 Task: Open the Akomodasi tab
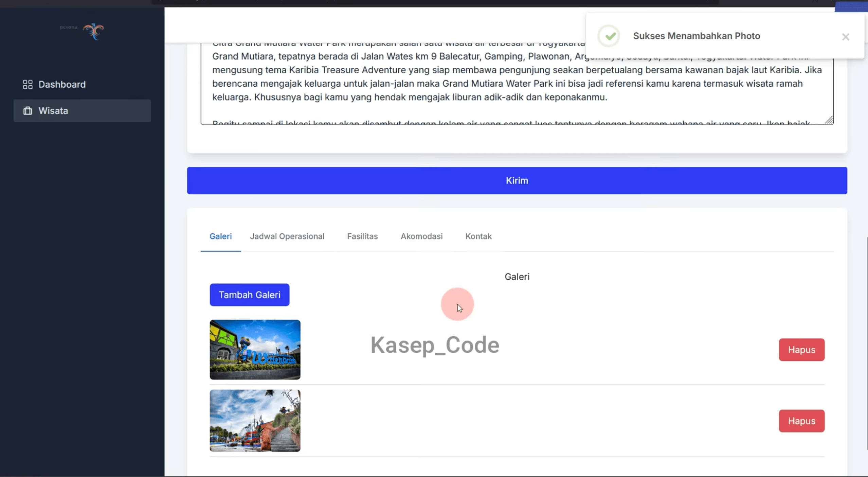click(421, 236)
